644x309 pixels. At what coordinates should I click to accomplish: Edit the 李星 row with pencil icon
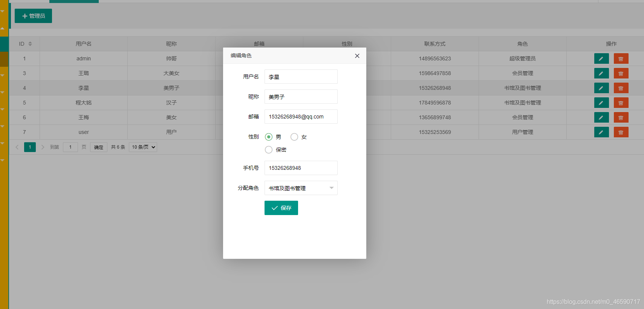pyautogui.click(x=601, y=88)
